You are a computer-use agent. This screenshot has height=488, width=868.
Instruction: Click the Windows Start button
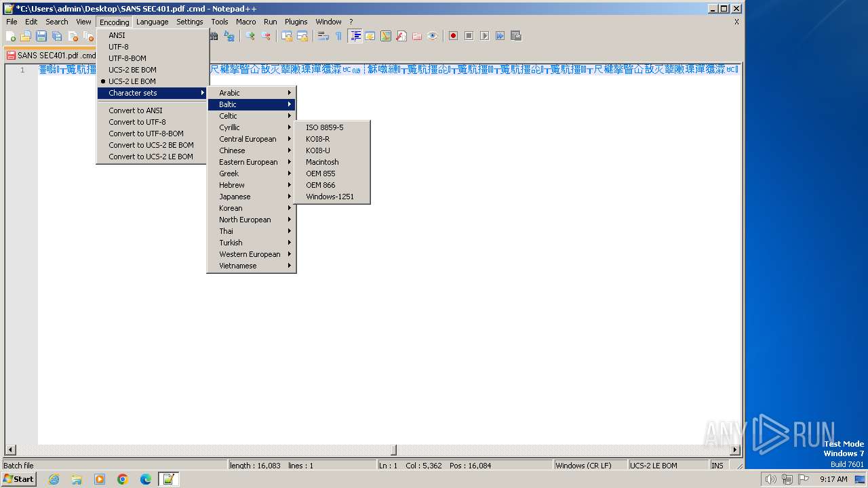[x=19, y=479]
